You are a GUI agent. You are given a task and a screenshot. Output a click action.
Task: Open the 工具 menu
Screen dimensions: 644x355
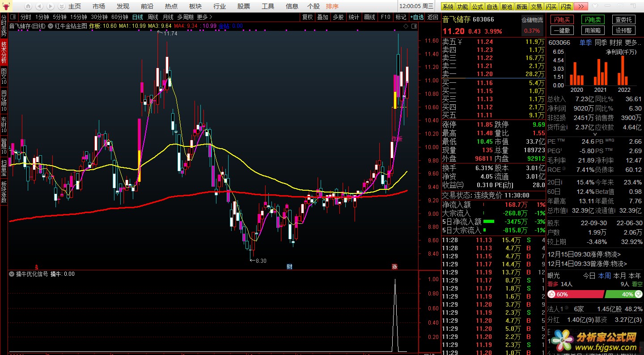pos(268,6)
